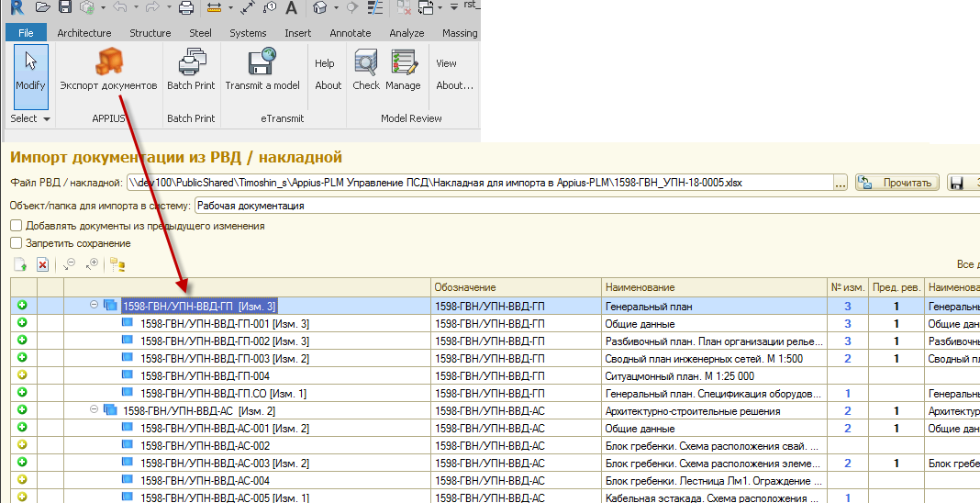The width and height of the screenshot is (980, 503).
Task: Open the Batch Print tool
Action: [191, 71]
